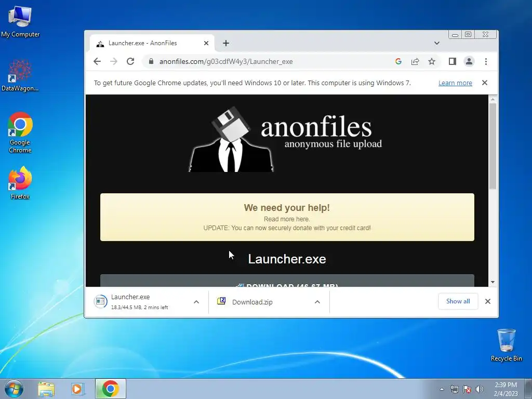Open a new tab with the plus button
This screenshot has height=399, width=532.
click(x=226, y=43)
